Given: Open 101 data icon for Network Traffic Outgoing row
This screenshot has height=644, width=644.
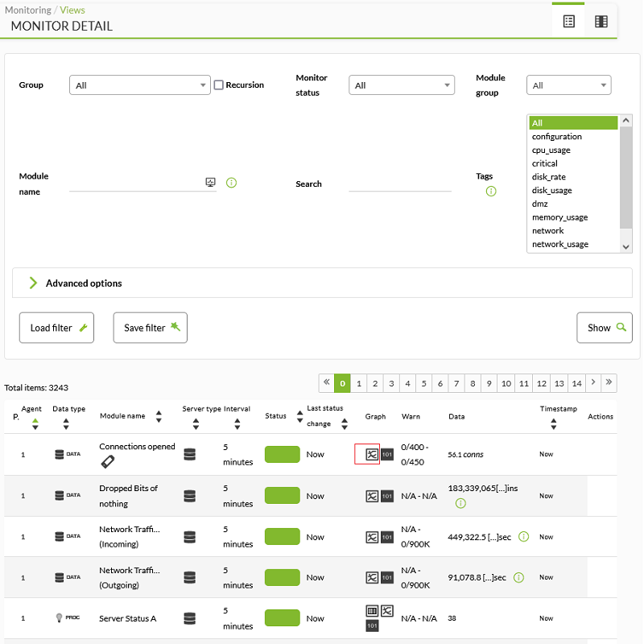Looking at the screenshot, I should (x=387, y=577).
